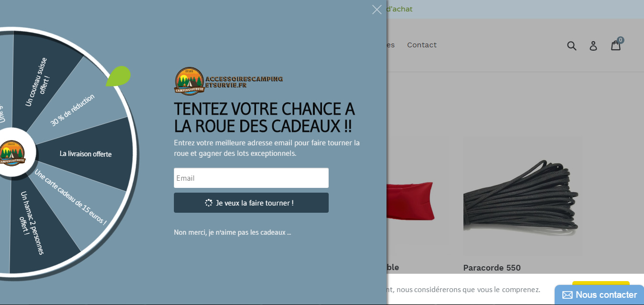The height and width of the screenshot is (305, 644).
Task: Open the shopping cart icon
Action: (x=616, y=45)
